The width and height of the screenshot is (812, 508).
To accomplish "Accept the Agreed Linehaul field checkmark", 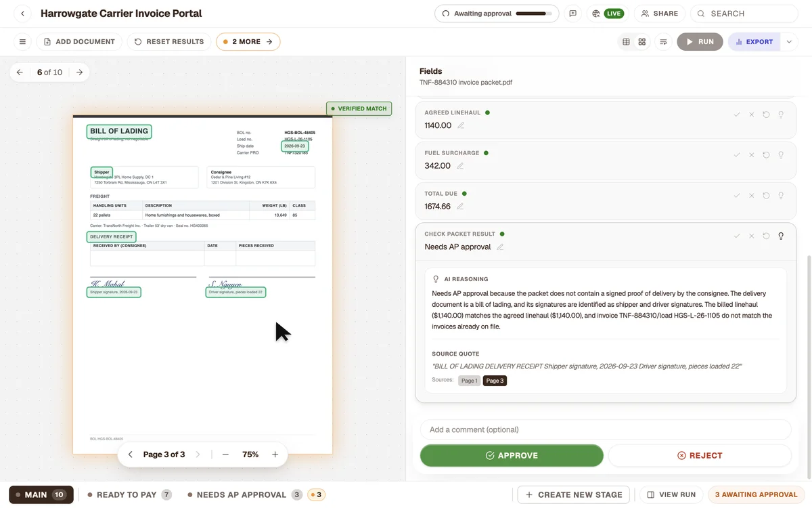I will coord(737,114).
